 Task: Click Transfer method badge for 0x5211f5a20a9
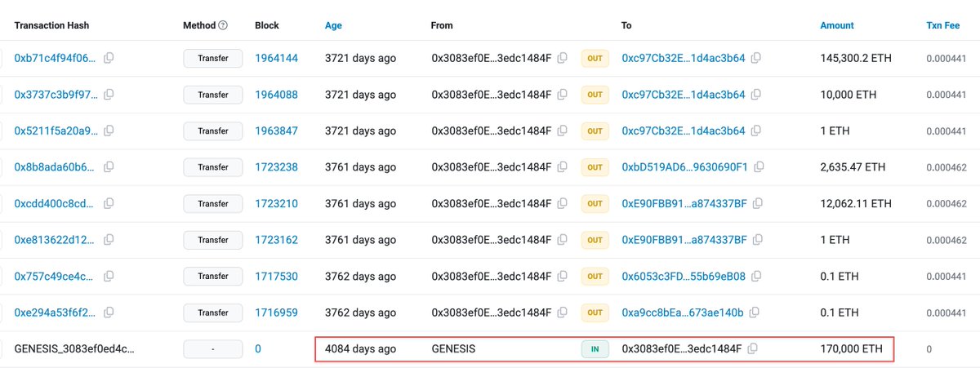click(213, 131)
